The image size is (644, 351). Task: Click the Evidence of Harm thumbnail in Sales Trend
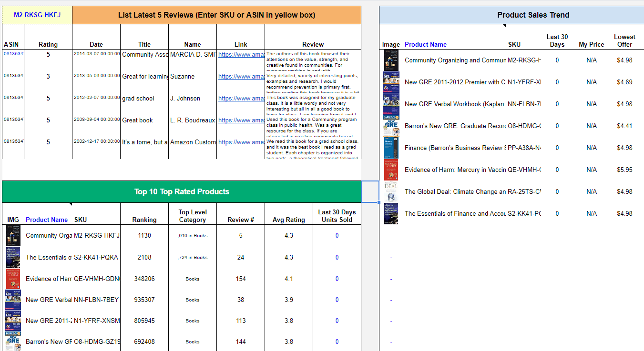(391, 170)
